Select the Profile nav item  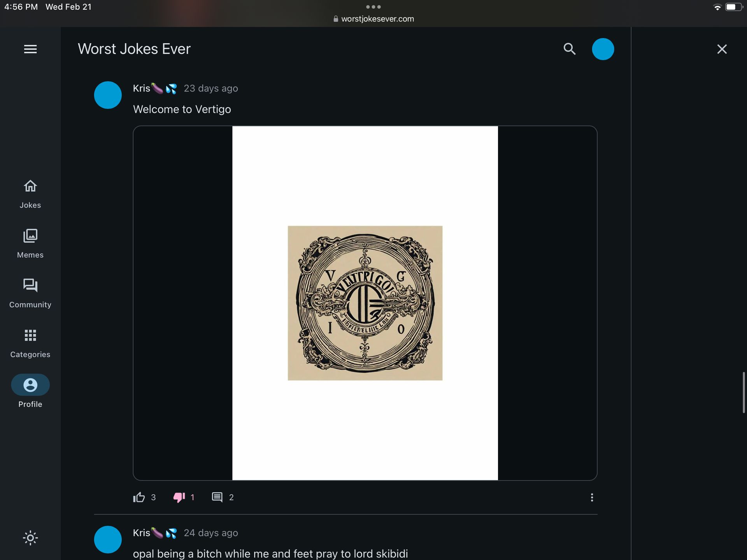(30, 391)
